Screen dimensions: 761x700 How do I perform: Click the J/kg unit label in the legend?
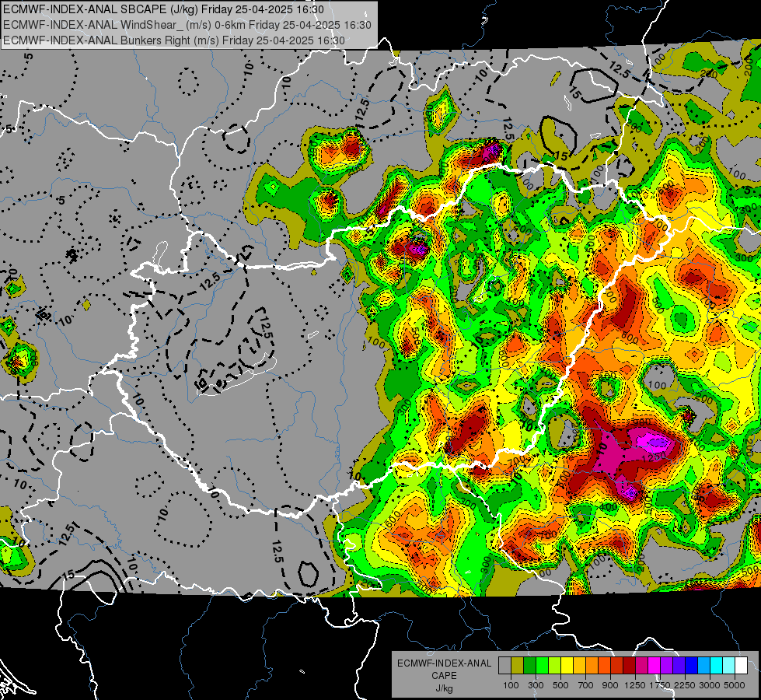click(x=444, y=688)
